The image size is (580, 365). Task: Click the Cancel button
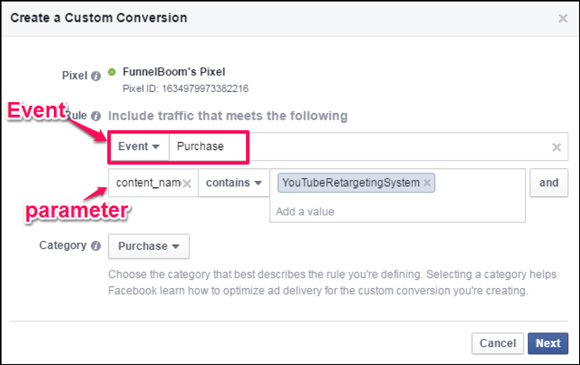498,343
